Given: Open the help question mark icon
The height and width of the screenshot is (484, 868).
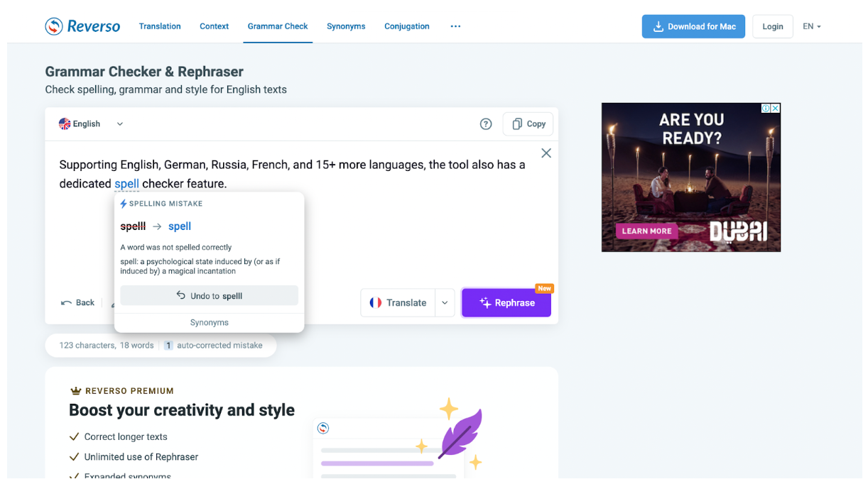Looking at the screenshot, I should coord(486,124).
